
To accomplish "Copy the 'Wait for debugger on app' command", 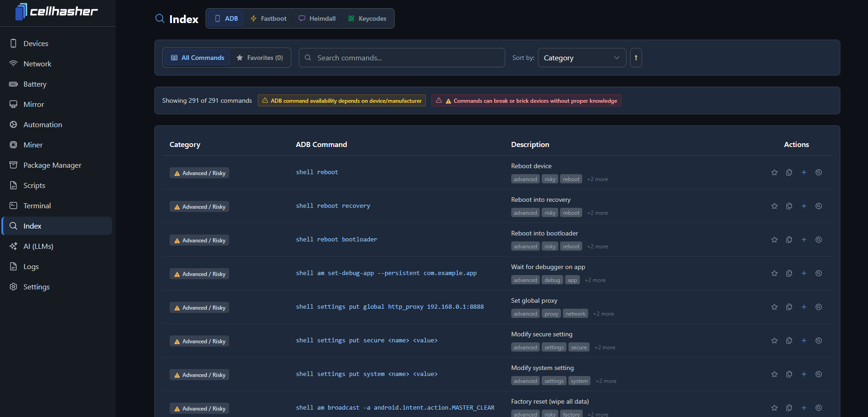I will click(x=789, y=273).
